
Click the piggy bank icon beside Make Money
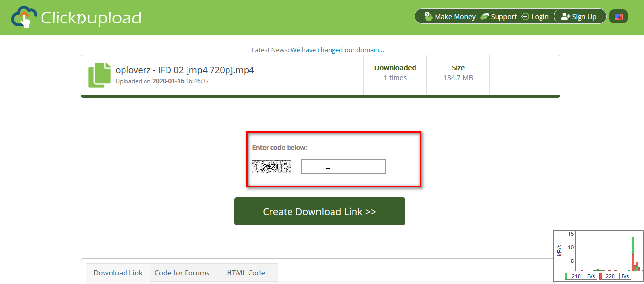point(428,16)
